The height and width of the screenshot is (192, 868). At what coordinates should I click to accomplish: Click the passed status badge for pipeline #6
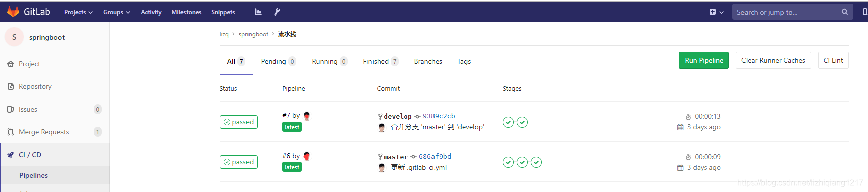pyautogui.click(x=238, y=162)
